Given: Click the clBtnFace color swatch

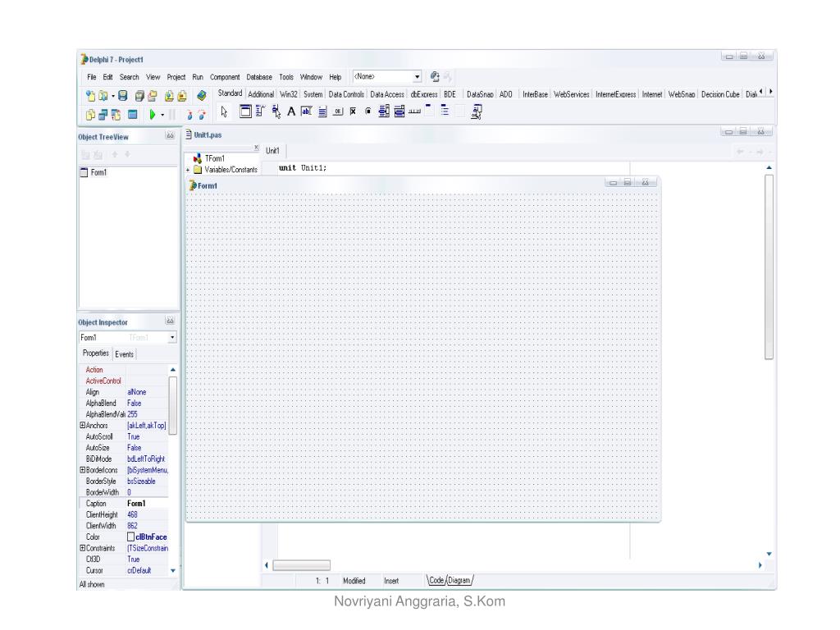Looking at the screenshot, I should click(130, 536).
